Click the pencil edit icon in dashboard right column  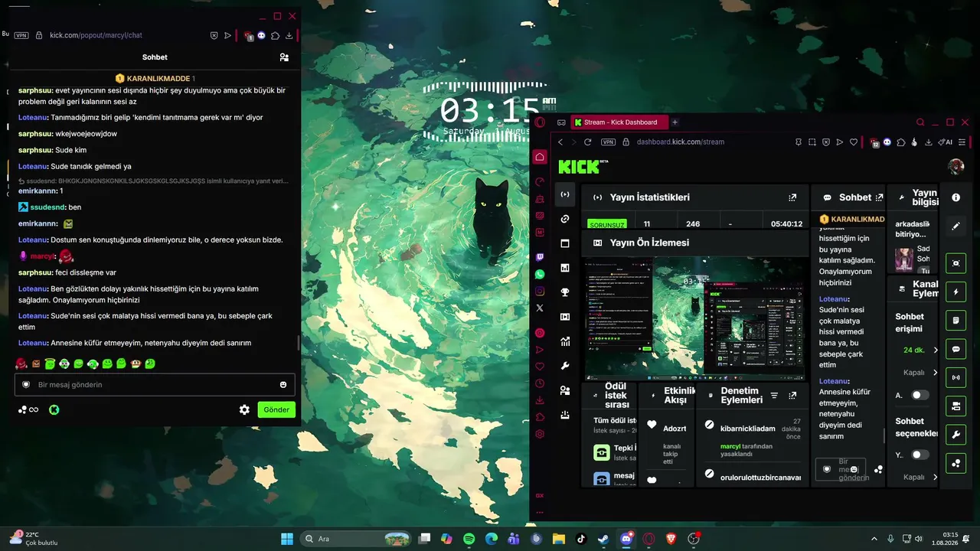(955, 227)
